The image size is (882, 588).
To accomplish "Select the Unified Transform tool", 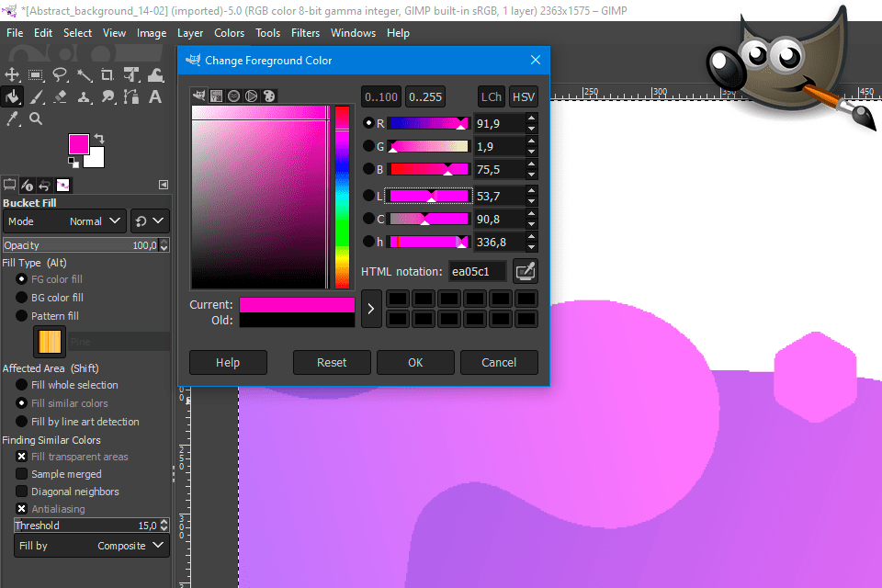I will [131, 74].
